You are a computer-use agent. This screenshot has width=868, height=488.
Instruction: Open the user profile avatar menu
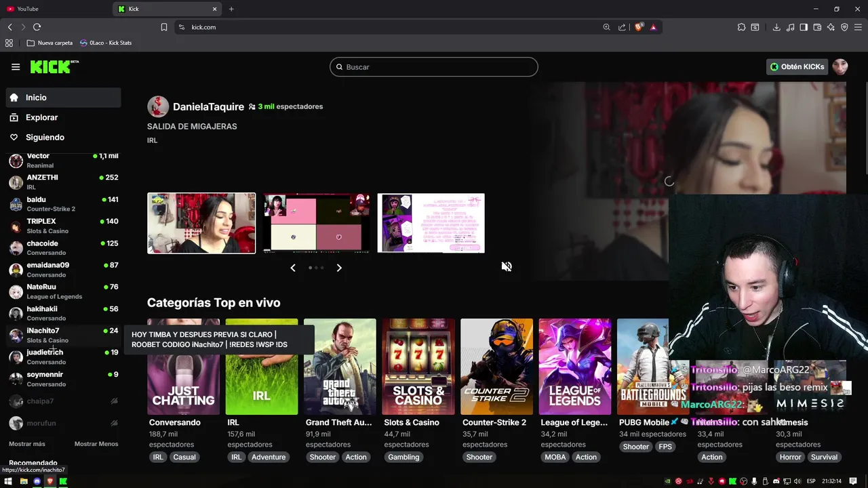(840, 66)
